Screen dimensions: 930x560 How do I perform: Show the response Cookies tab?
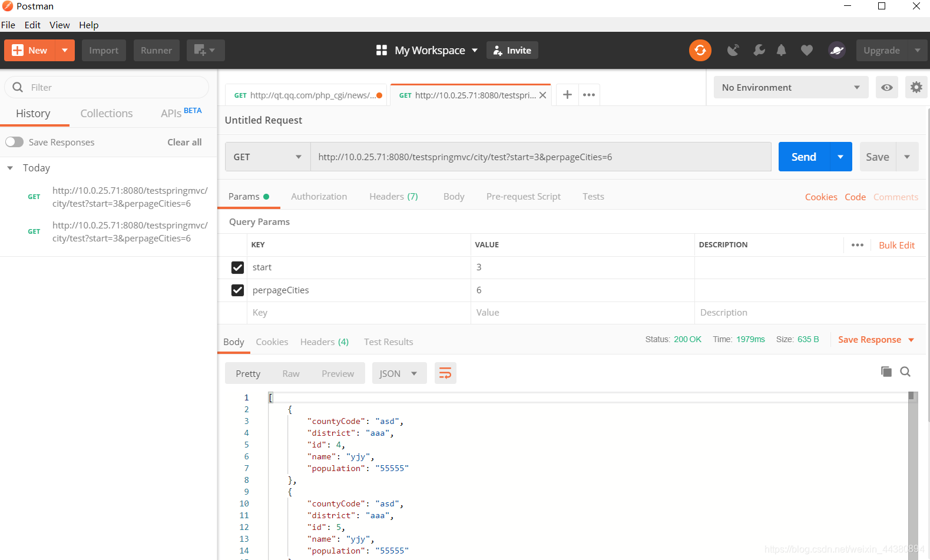(x=272, y=342)
